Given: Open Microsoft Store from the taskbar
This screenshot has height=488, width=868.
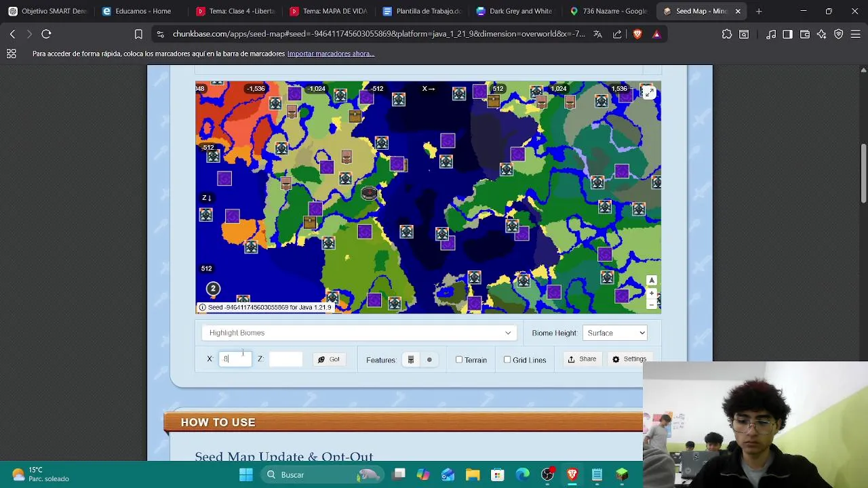Looking at the screenshot, I should pyautogui.click(x=498, y=474).
